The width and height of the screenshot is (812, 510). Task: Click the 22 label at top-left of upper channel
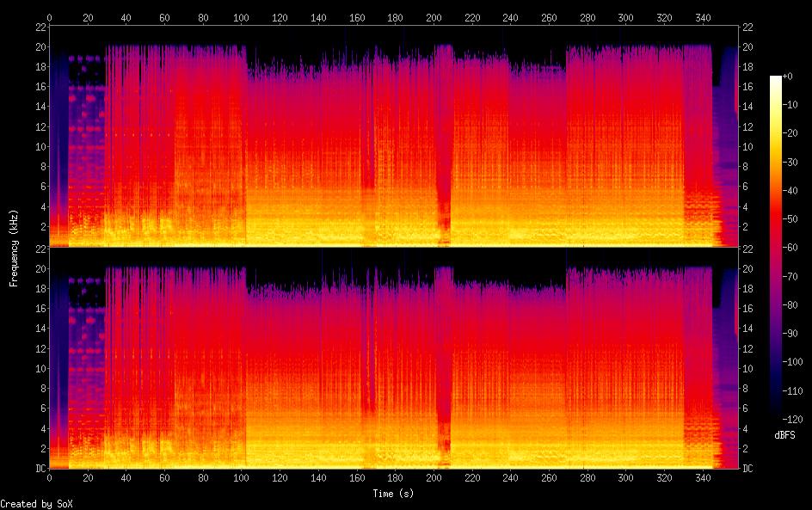coord(40,27)
